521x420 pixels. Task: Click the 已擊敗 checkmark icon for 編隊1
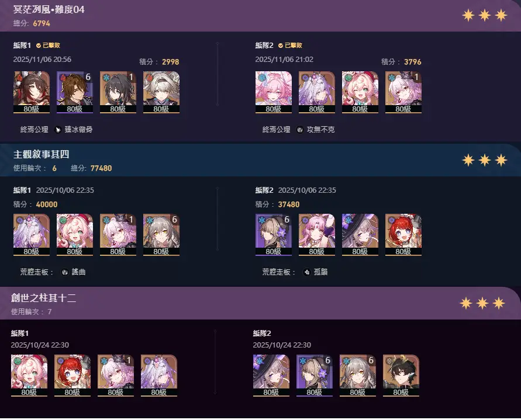pyautogui.click(x=39, y=46)
